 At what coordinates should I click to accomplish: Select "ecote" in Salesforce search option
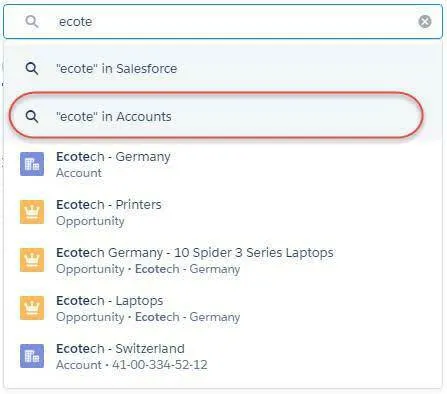[223, 69]
